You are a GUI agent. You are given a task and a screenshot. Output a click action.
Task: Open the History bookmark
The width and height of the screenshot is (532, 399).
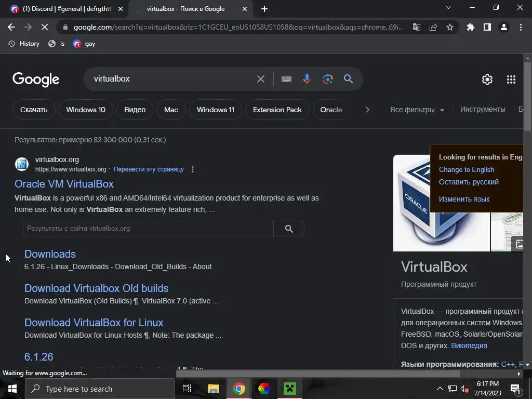click(x=24, y=44)
